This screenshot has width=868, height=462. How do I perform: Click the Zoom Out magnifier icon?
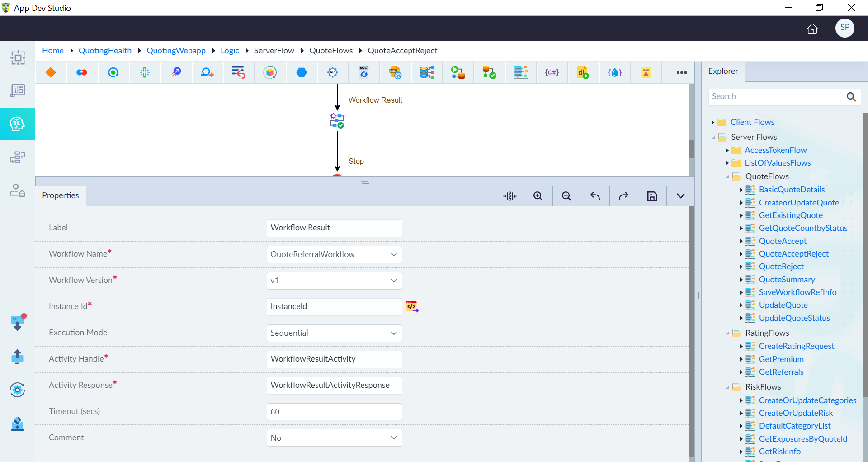[x=566, y=196]
